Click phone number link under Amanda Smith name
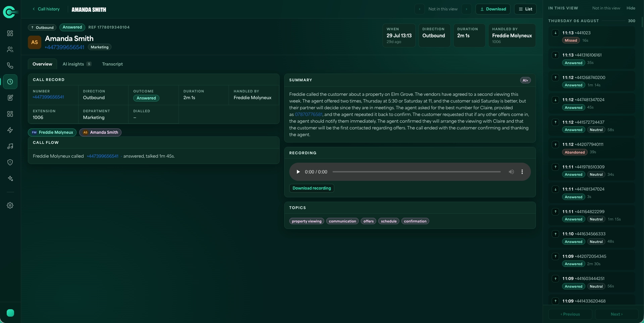644x323 pixels. click(64, 47)
